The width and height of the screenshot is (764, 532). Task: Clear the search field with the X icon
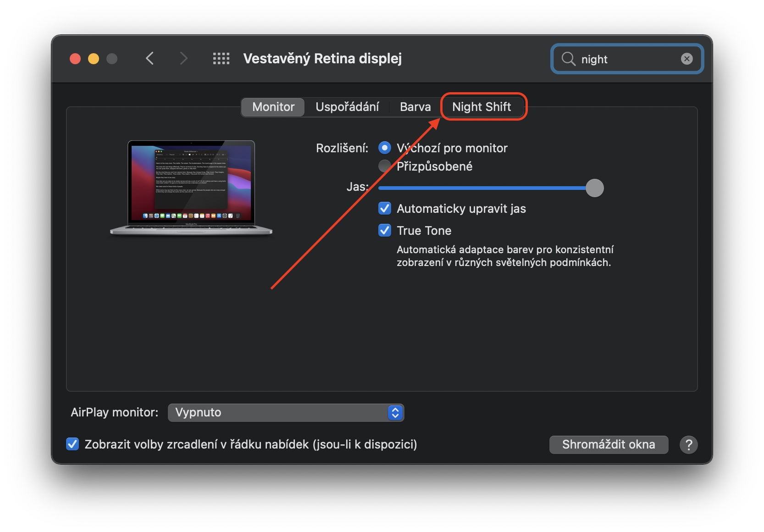686,59
